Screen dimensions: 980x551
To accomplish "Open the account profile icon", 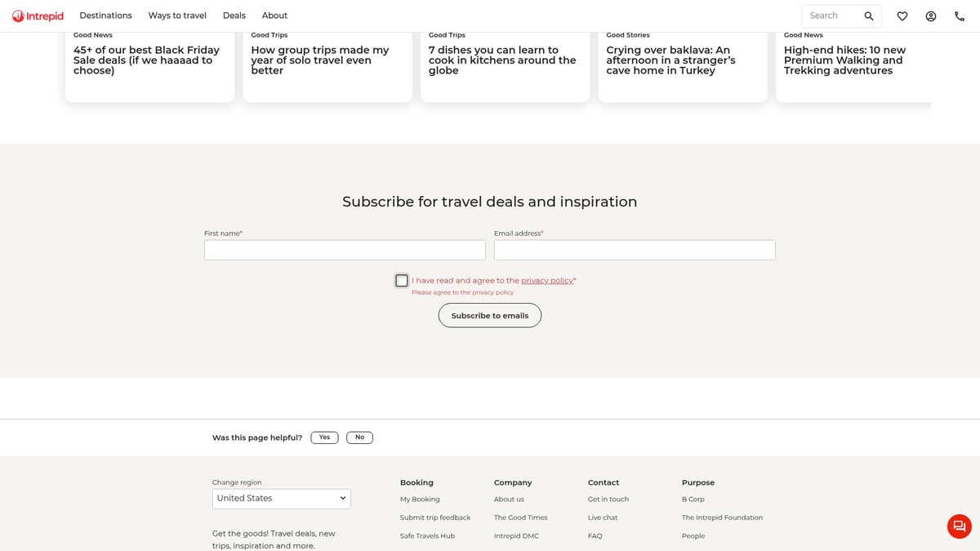I will 931,16.
